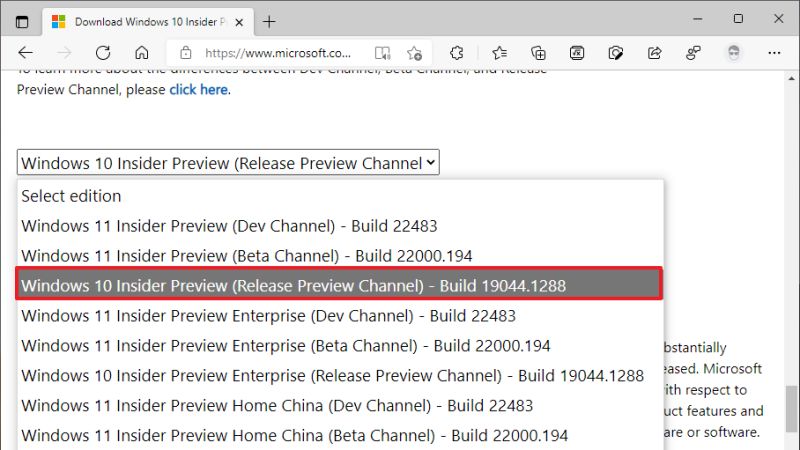Viewport: 800px width, 450px height.
Task: Go to the browser home page
Action: [x=142, y=53]
